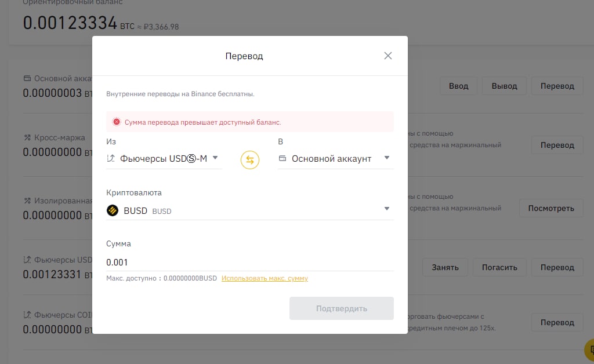This screenshot has height=364, width=594.
Task: Click the Фьючерсы COIN icon in the background
Action: (x=27, y=314)
